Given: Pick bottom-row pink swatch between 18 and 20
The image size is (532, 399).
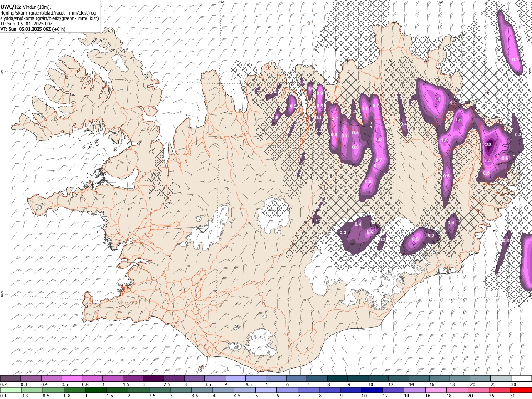Looking at the screenshot, I should 456,390.
